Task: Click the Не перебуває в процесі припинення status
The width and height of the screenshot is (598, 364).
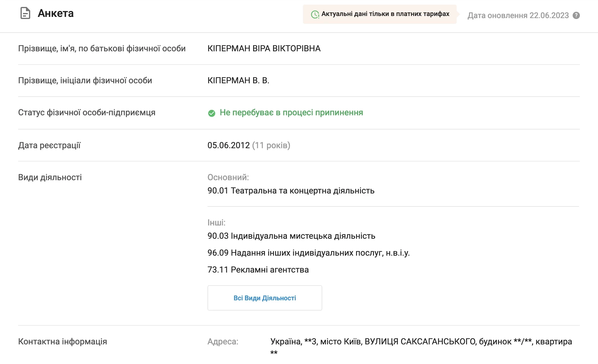Action: click(291, 113)
